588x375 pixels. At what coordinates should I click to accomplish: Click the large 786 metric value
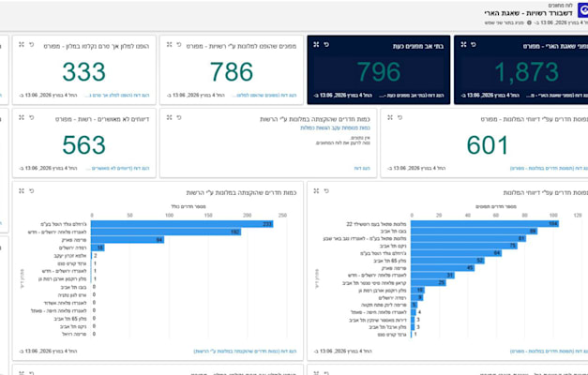[232, 71]
